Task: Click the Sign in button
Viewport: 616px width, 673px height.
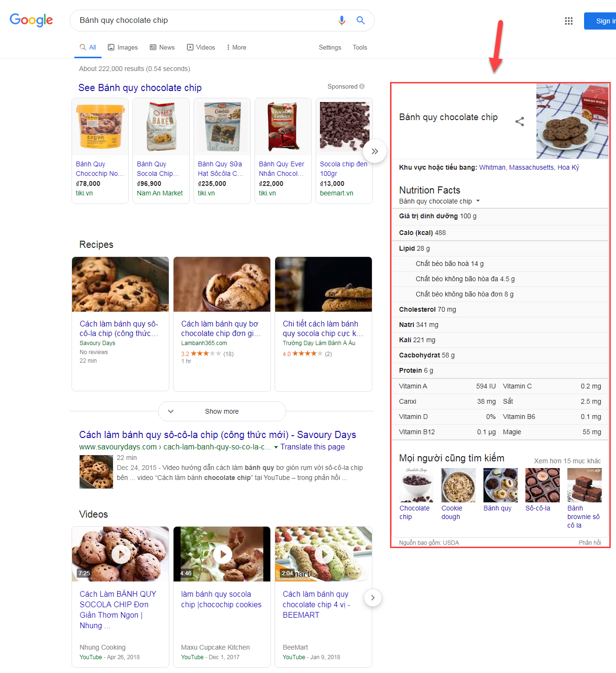Action: (x=600, y=21)
